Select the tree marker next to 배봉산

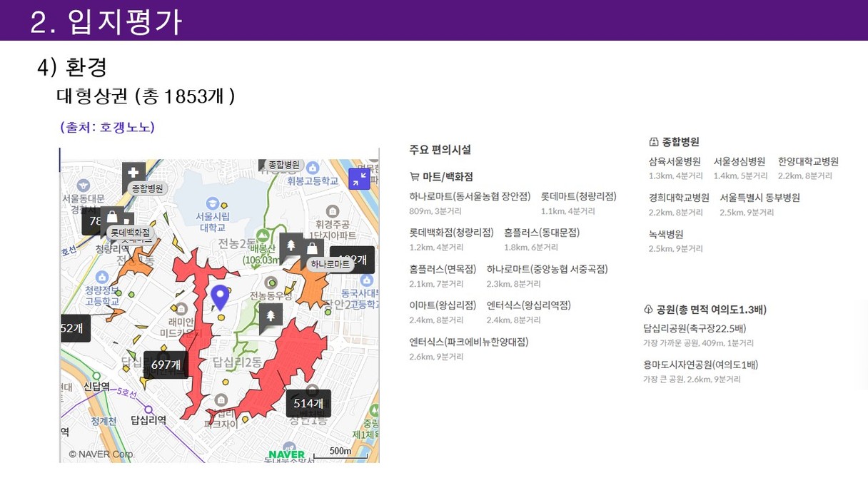pyautogui.click(x=291, y=246)
